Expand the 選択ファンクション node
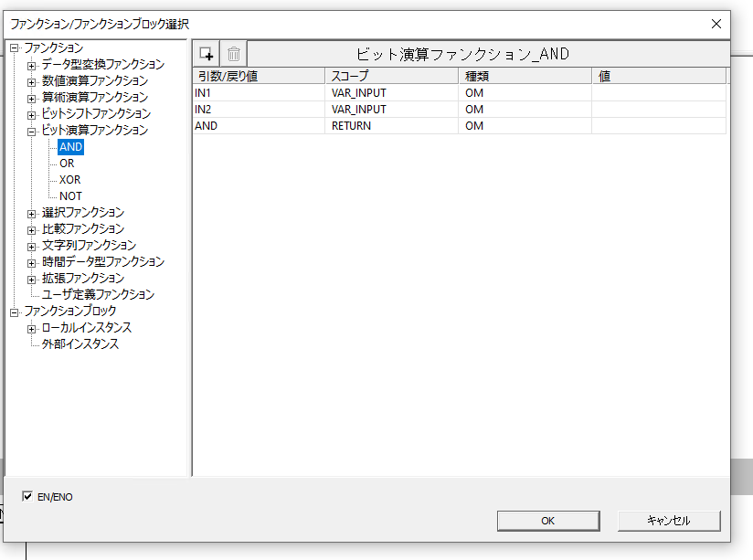Viewport: 753px width, 560px height. tap(32, 213)
